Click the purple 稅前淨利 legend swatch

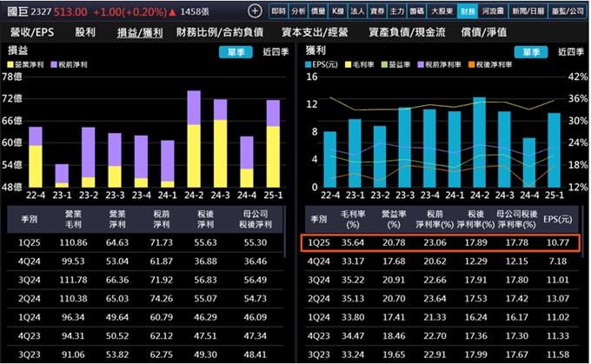pyautogui.click(x=55, y=66)
